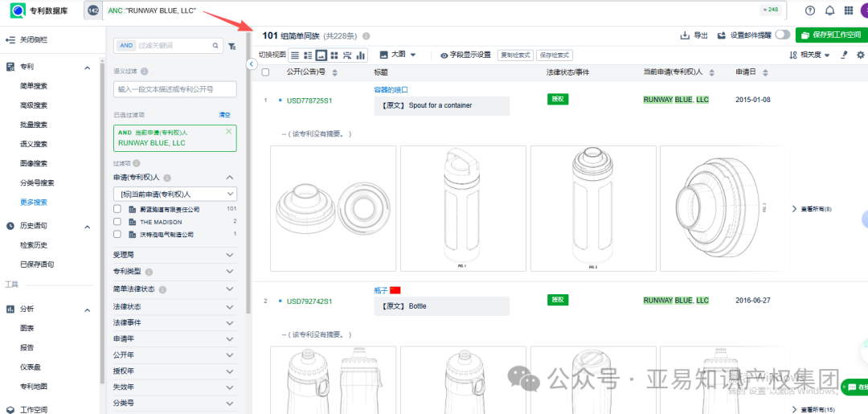Open 语义搜索 in sidebar

34,144
